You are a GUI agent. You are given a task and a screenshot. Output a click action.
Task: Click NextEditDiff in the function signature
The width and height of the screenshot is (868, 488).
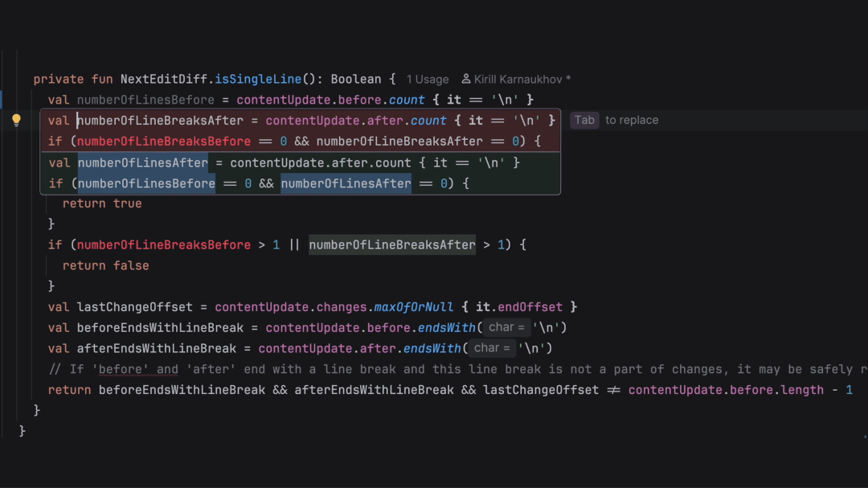(x=164, y=80)
